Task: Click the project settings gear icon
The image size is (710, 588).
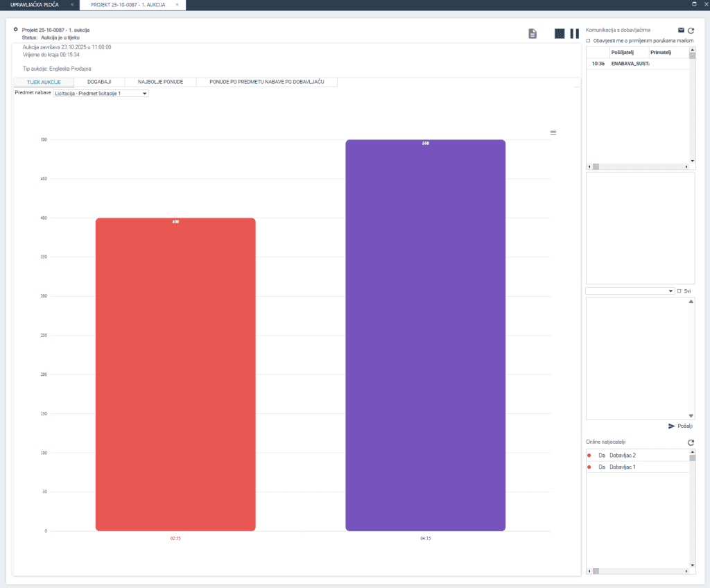Action: [x=16, y=30]
